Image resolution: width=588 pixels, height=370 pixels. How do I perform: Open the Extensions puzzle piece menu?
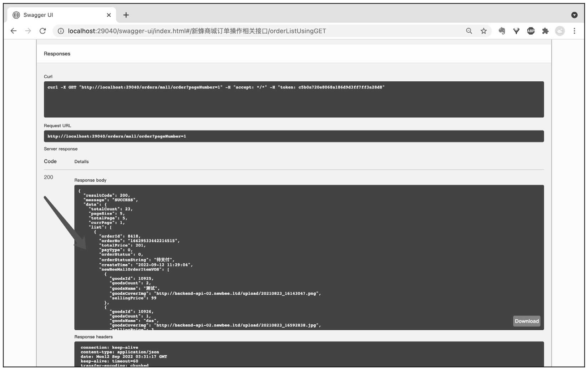coord(545,31)
